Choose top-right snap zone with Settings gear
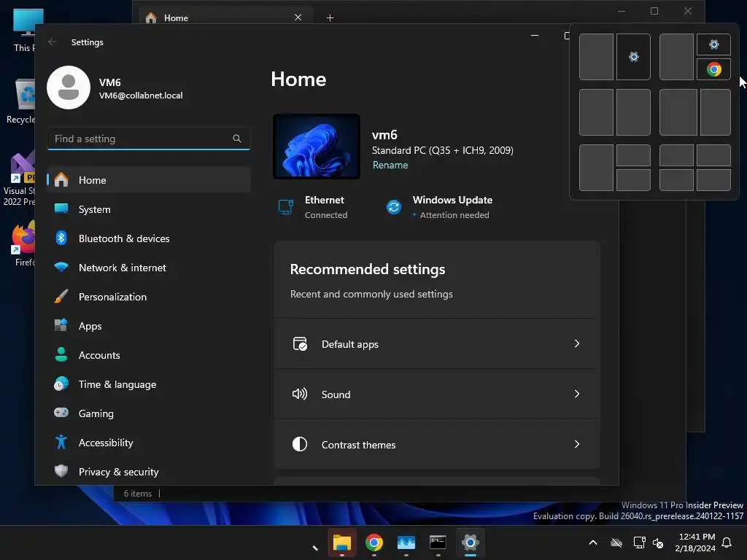This screenshot has height=560, width=747. (713, 44)
